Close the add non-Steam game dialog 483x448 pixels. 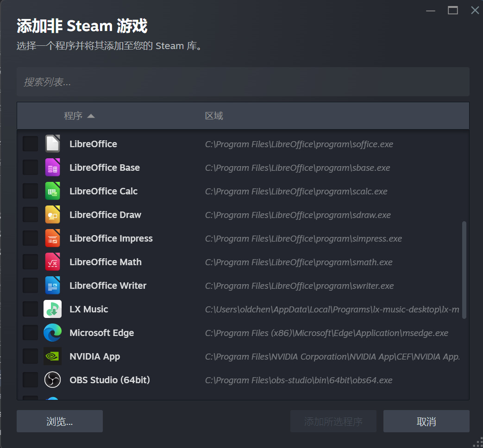coord(475,10)
